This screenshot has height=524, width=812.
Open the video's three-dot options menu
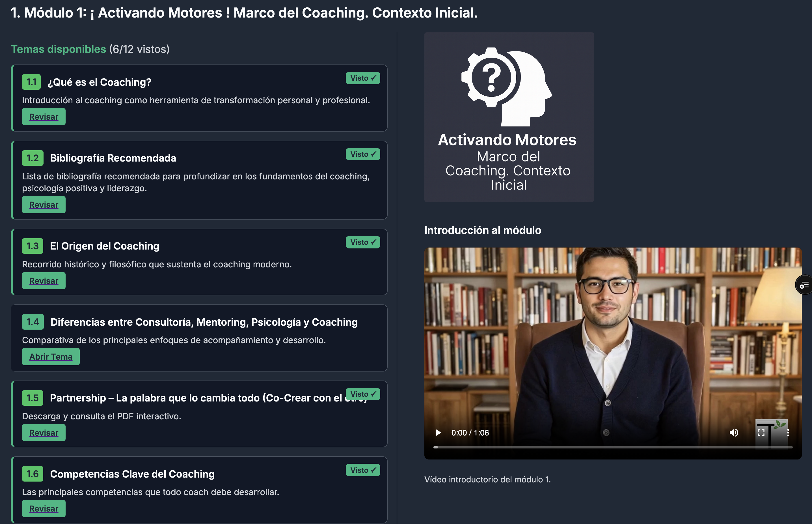[x=788, y=433]
